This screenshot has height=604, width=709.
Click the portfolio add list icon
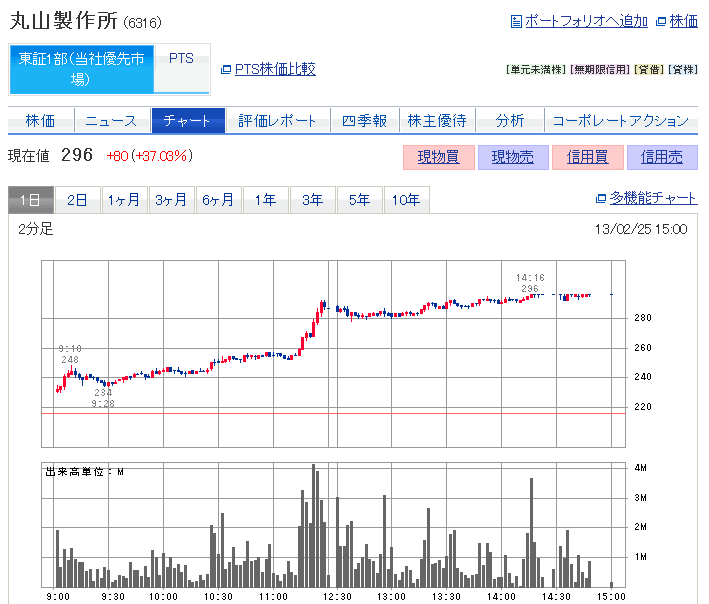pyautogui.click(x=516, y=21)
